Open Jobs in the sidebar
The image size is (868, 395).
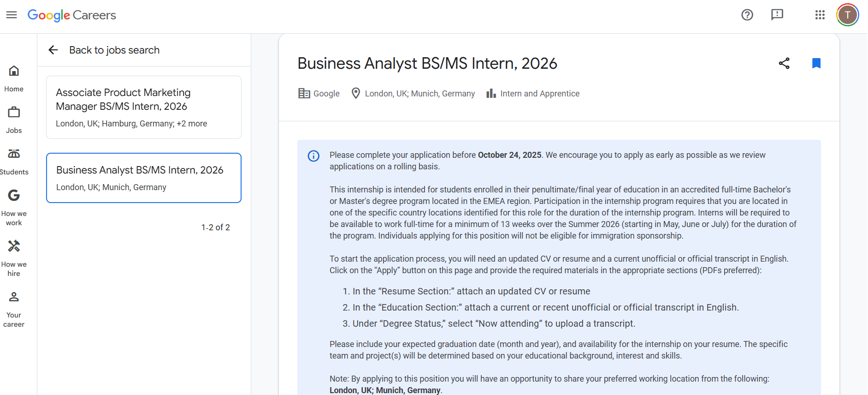pyautogui.click(x=14, y=120)
